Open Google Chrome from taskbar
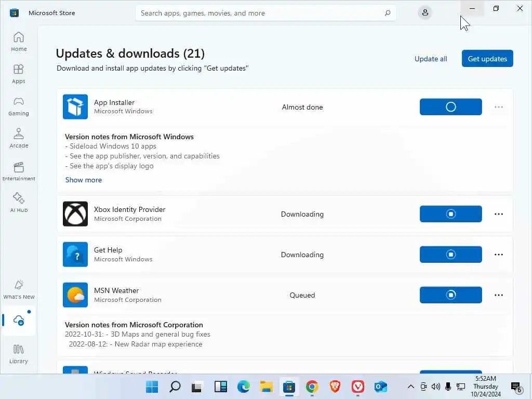The width and height of the screenshot is (532, 399). (312, 387)
